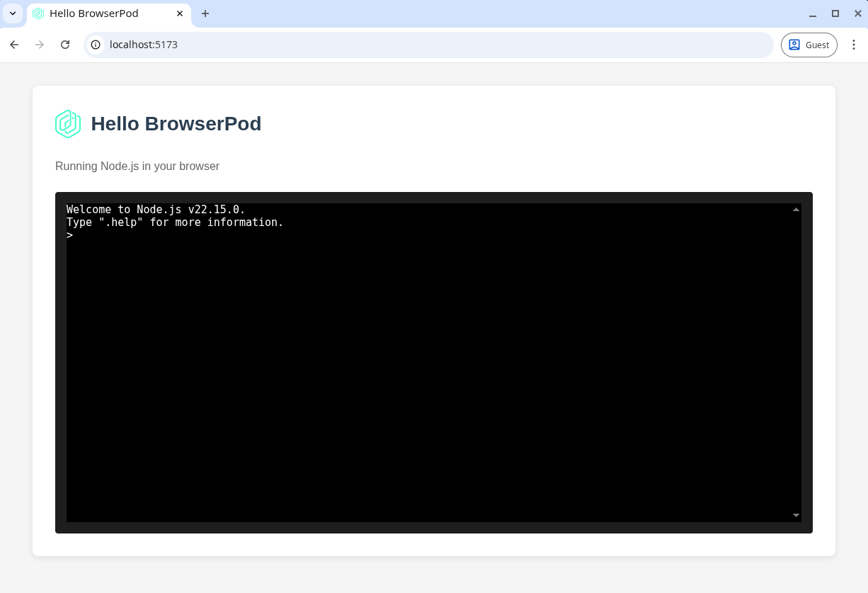This screenshot has height=593, width=868.
Task: Click the Guest button
Action: (809, 45)
